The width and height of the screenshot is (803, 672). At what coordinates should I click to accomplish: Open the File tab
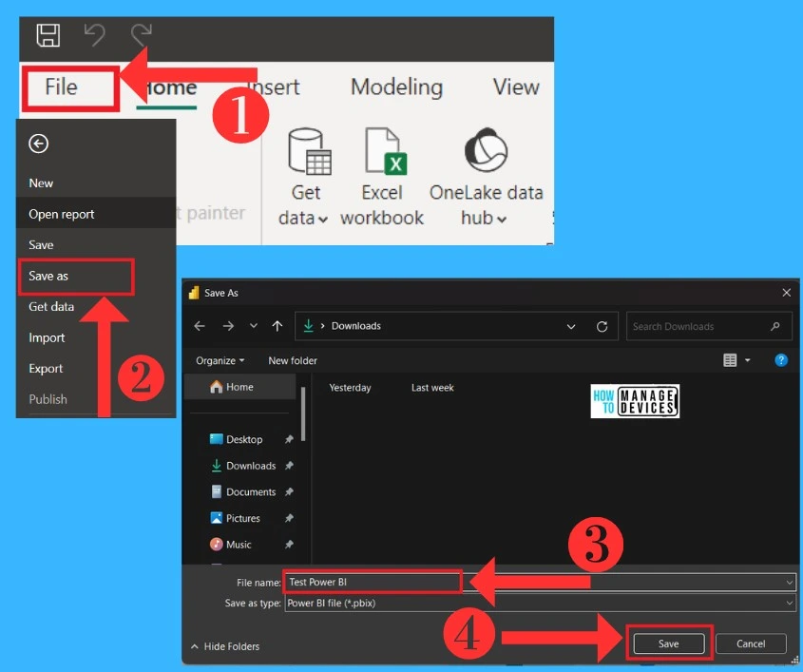pyautogui.click(x=61, y=86)
